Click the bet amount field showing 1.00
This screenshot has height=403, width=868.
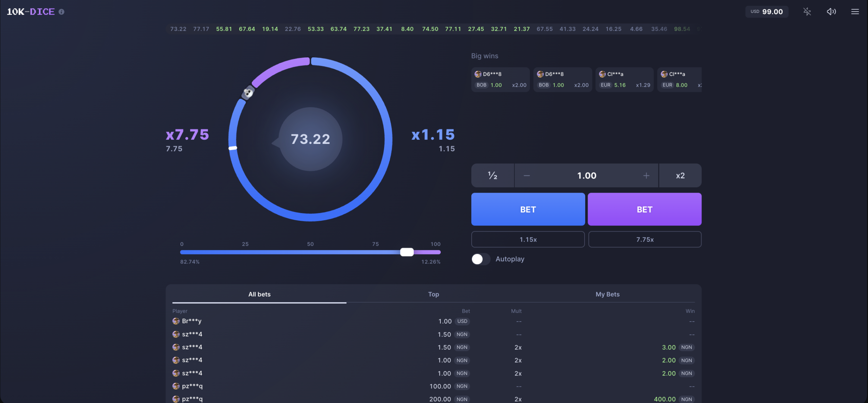[x=587, y=175]
